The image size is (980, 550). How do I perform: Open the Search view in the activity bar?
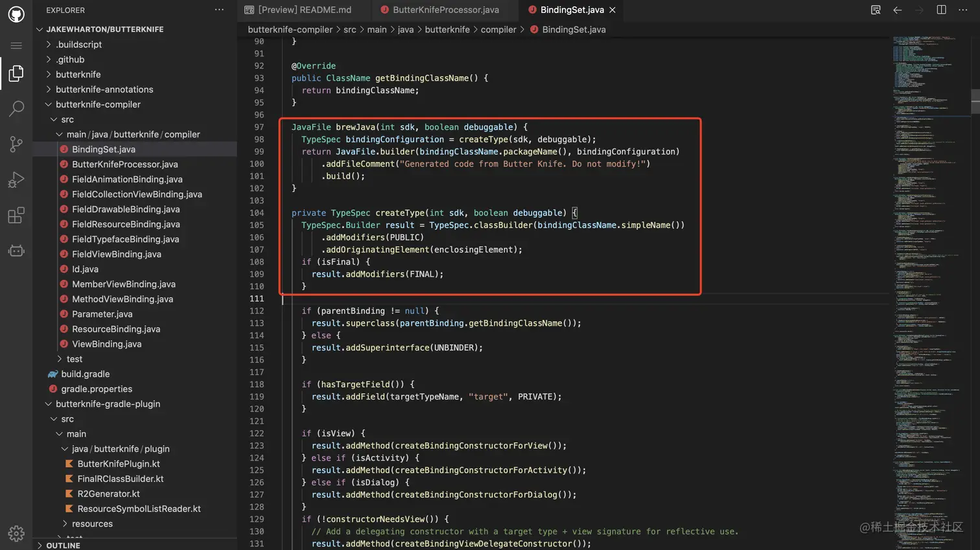tap(16, 108)
